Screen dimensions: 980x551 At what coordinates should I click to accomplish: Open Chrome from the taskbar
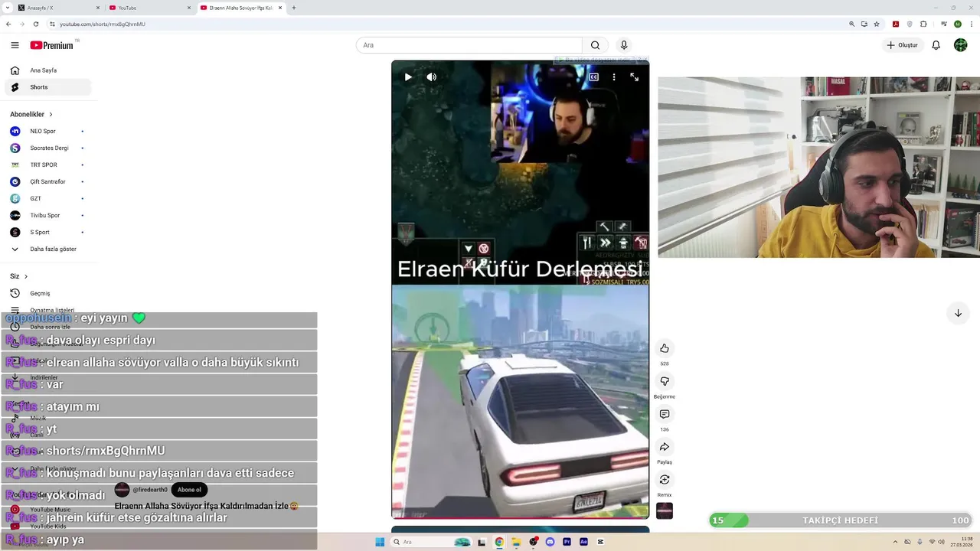[x=499, y=542]
